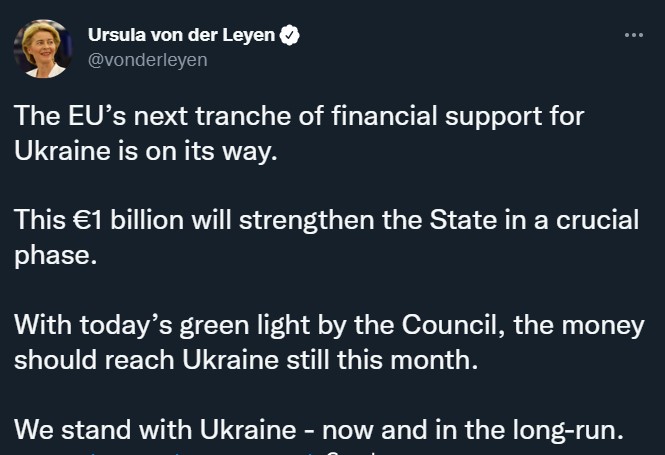Viewport: 665px width, 455px height.
Task: Click the word "Council," in the tweet
Action: [454, 325]
